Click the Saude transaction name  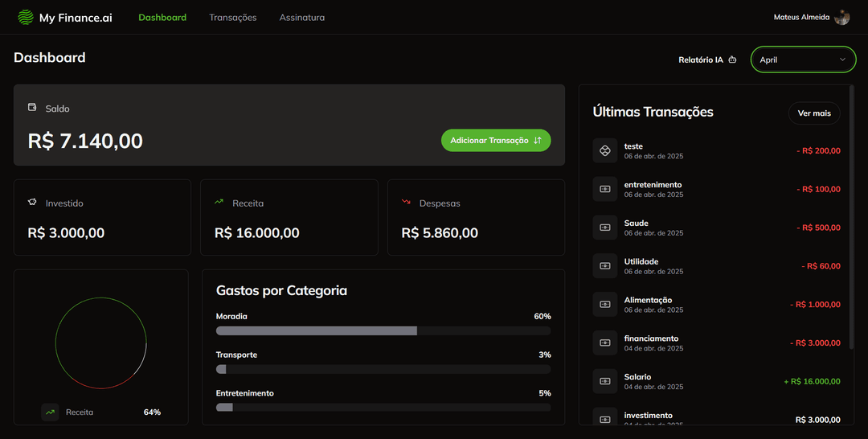pos(636,223)
